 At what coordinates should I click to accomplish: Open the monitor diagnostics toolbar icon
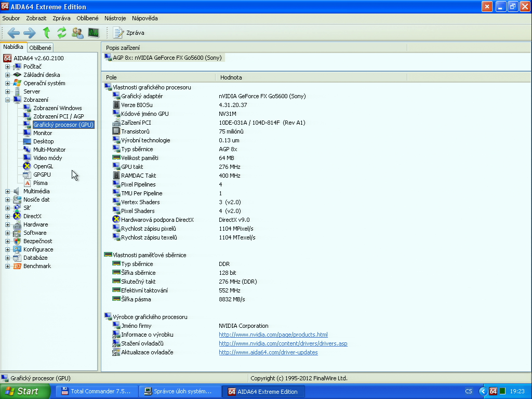(94, 33)
